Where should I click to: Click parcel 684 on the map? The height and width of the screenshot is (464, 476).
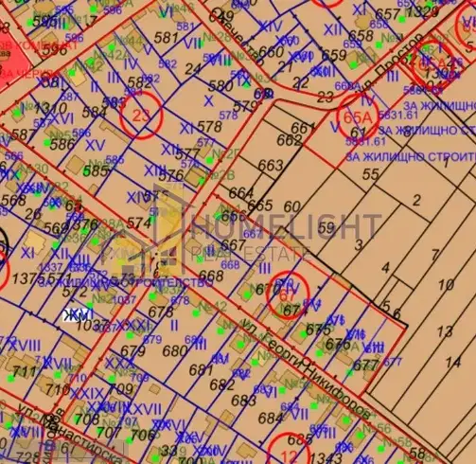pyautogui.click(x=271, y=419)
